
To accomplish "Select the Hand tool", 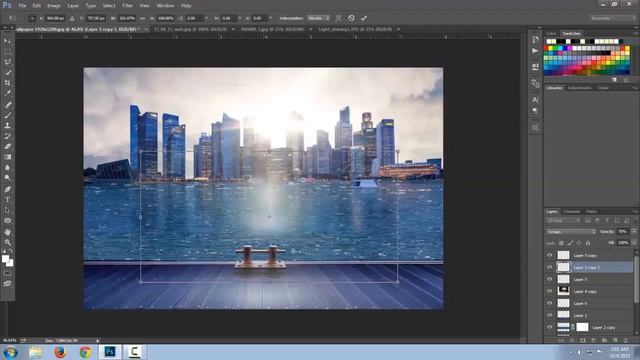I will [x=7, y=232].
